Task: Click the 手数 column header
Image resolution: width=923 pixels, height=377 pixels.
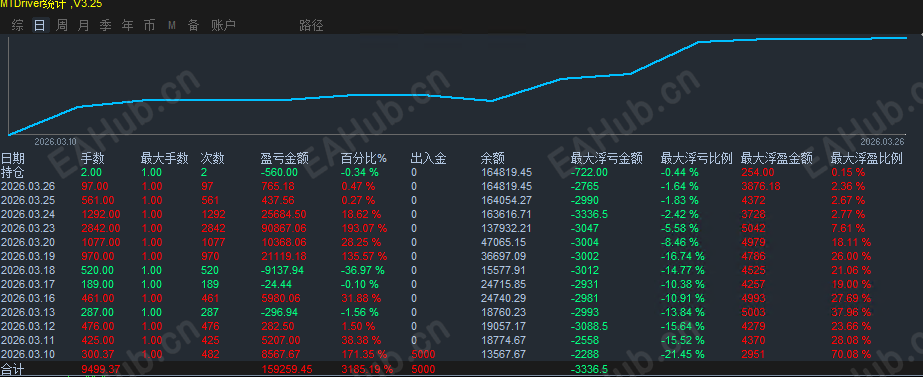Action: pos(92,158)
